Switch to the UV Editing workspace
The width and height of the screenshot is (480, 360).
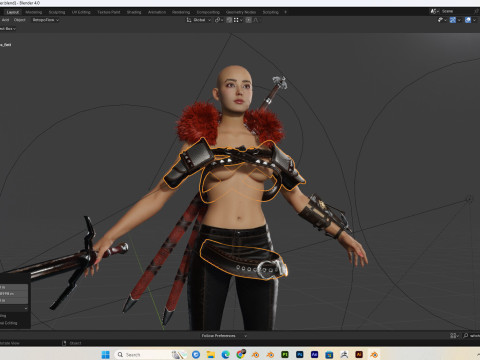coord(81,12)
